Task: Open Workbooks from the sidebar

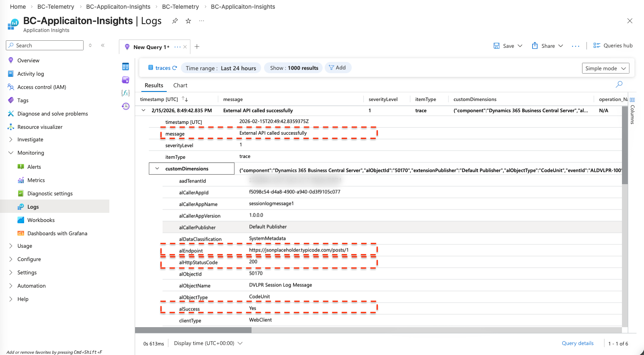Action: (x=41, y=220)
